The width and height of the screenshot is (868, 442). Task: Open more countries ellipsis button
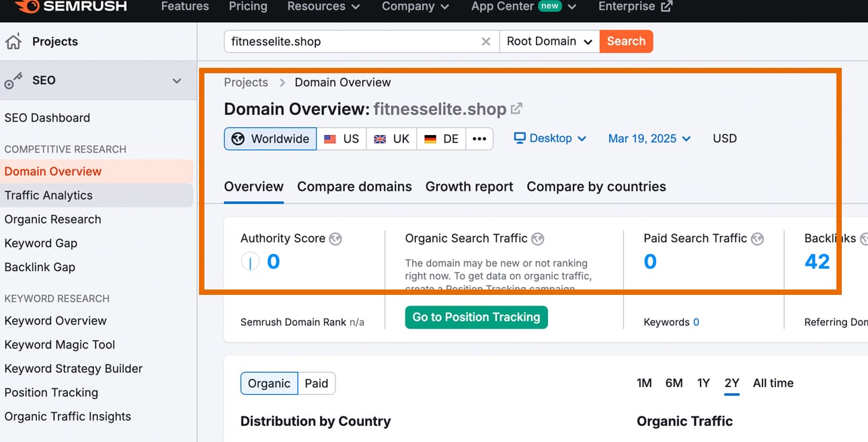tap(479, 139)
